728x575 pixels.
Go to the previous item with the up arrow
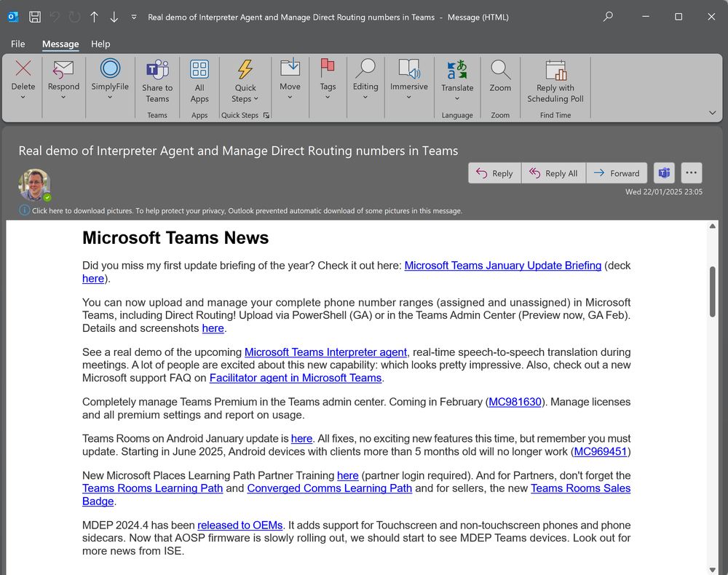[x=94, y=17]
